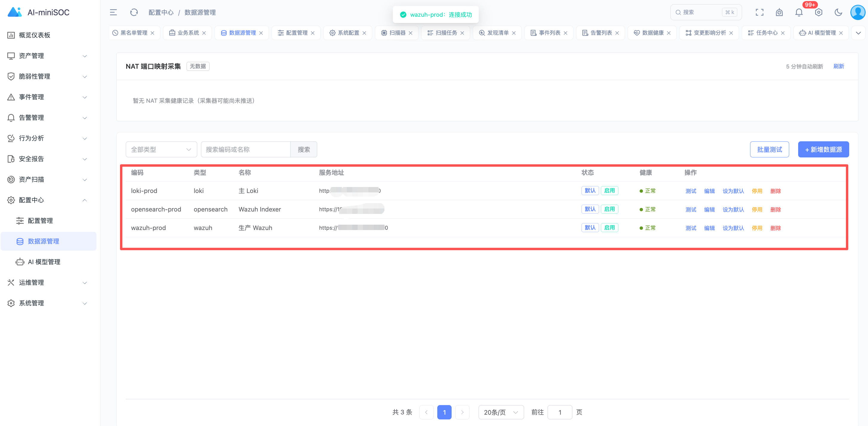Collapse the sidebar menu hamburger icon
The height and width of the screenshot is (426, 868).
113,13
